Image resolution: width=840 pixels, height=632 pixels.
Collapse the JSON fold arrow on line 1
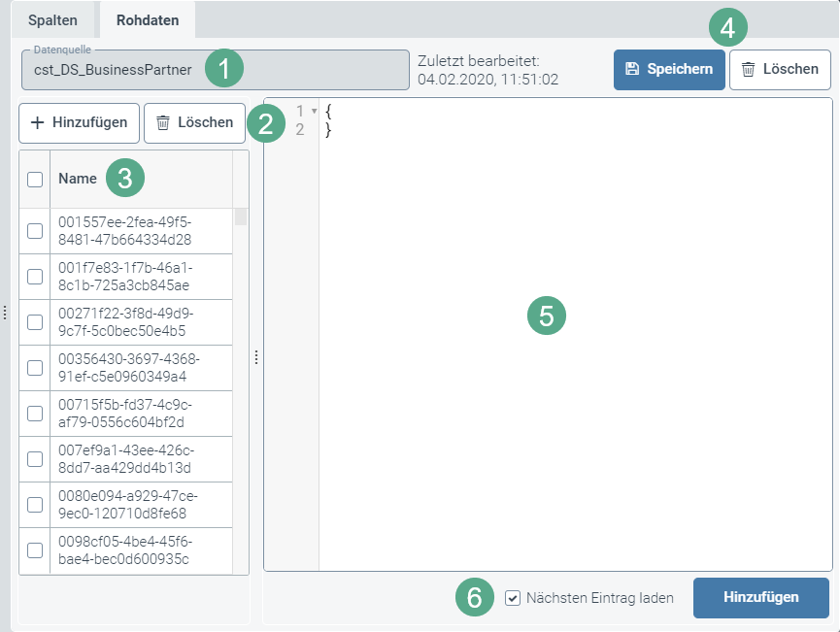click(314, 111)
